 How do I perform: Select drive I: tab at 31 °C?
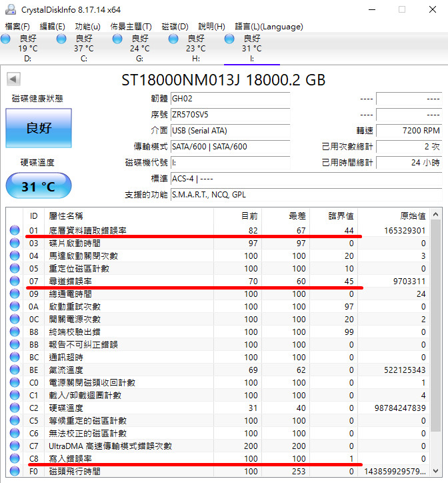pos(252,48)
